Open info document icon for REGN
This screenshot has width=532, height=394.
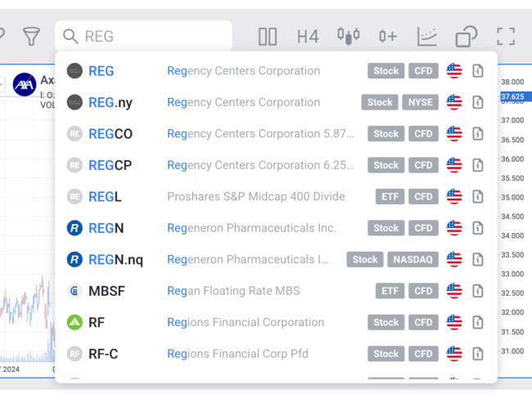478,228
